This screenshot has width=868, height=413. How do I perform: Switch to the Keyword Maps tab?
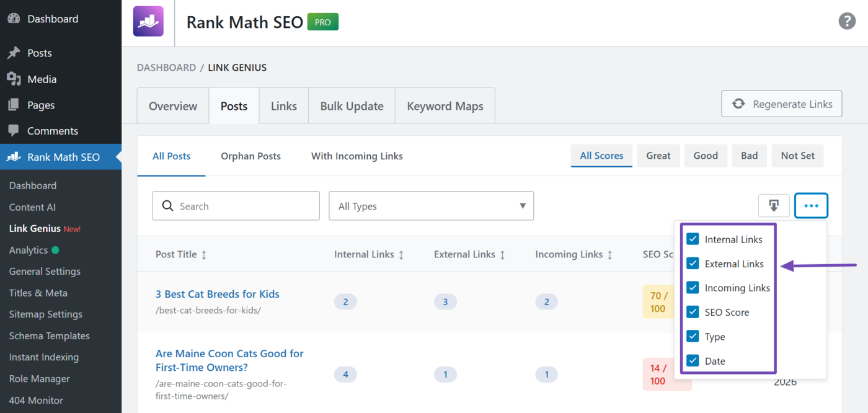click(445, 106)
